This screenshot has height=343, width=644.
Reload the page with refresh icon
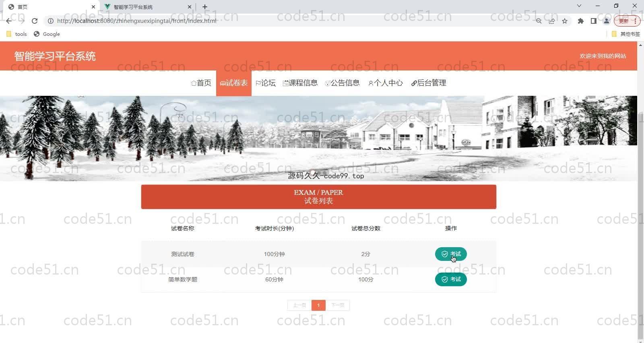(35, 21)
